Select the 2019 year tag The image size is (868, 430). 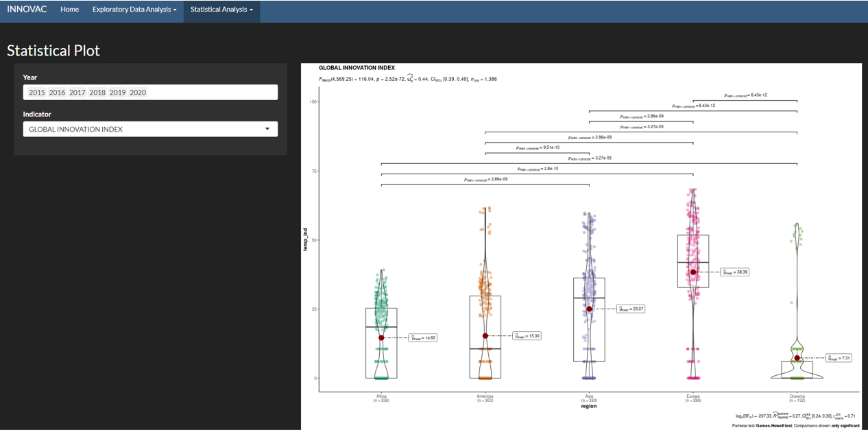coord(118,93)
